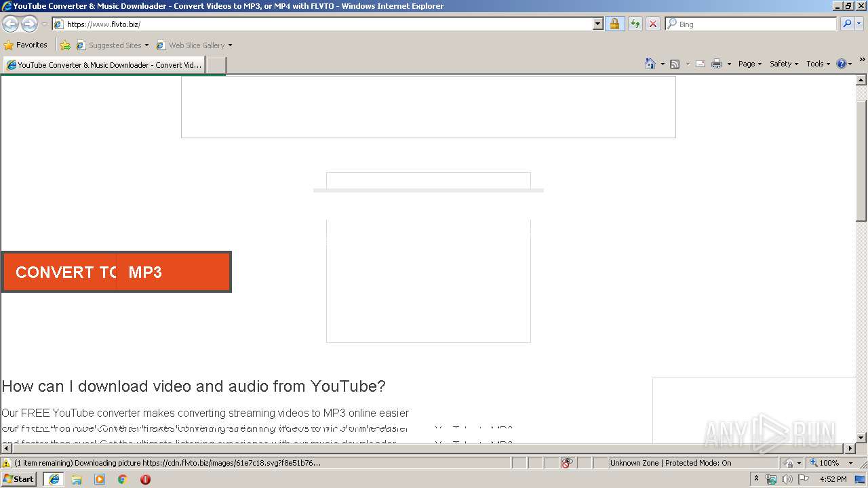Screen dimensions: 868x488
Task: Click the Add to Favorites Bar icon
Action: click(x=64, y=45)
